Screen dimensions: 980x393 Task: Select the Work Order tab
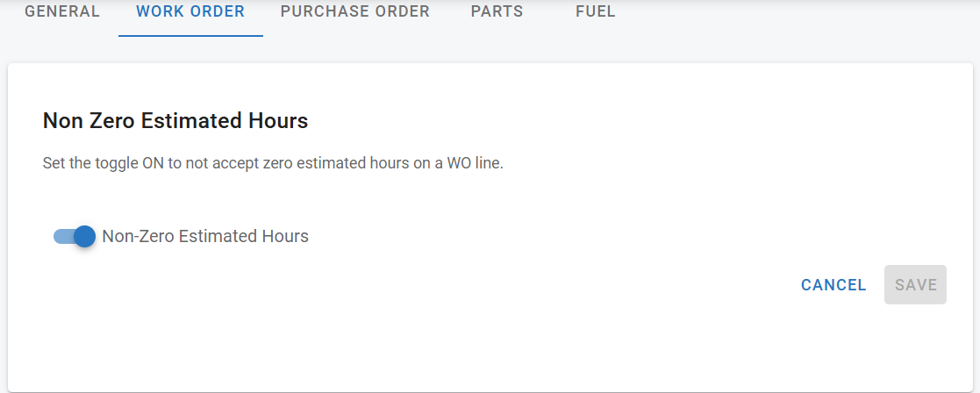190,12
